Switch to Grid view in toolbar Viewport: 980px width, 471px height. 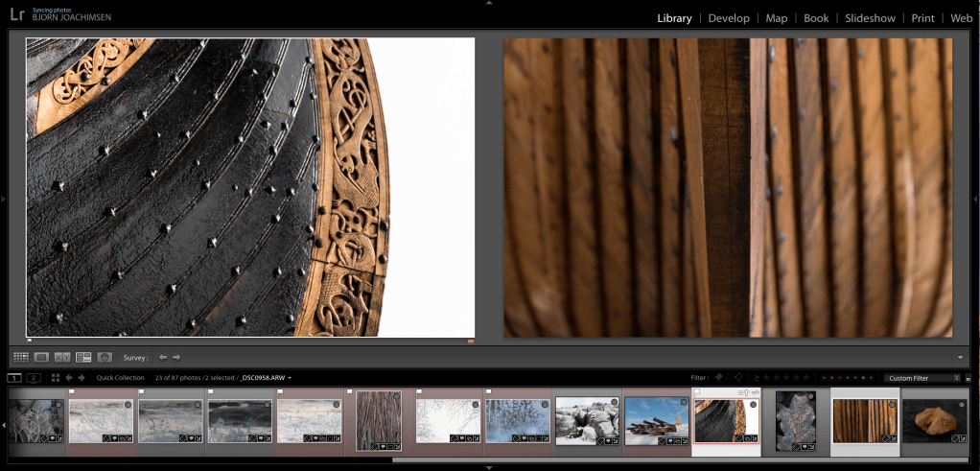tap(20, 357)
